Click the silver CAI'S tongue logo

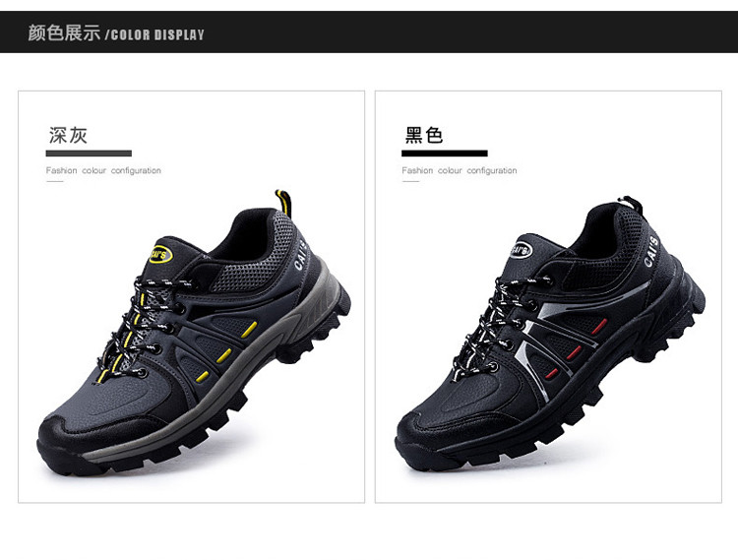click(521, 249)
